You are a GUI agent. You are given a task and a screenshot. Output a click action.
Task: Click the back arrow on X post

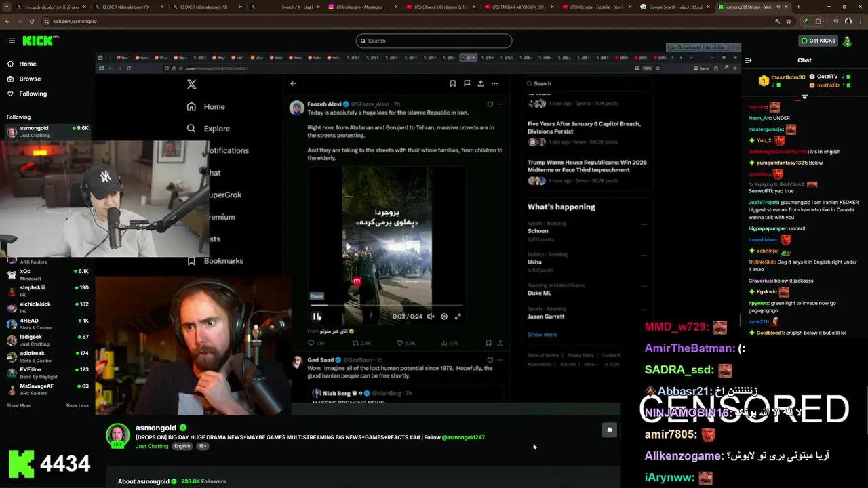[x=293, y=83]
